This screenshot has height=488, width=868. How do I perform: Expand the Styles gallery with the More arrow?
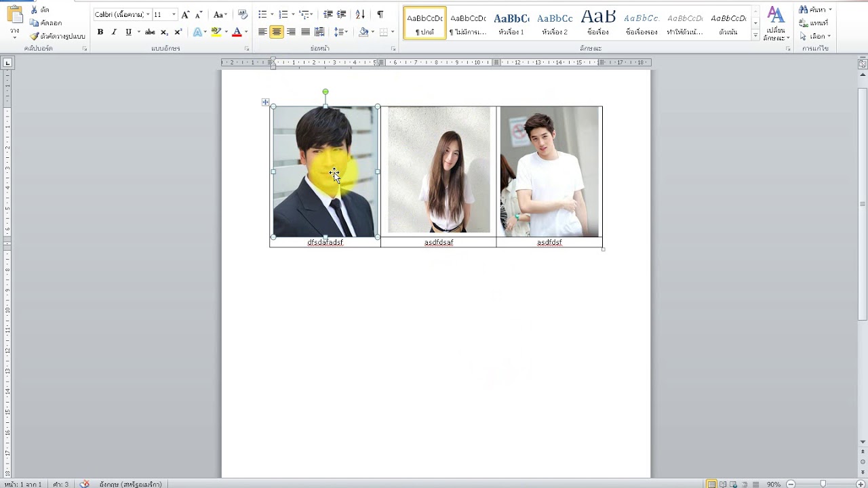click(755, 35)
